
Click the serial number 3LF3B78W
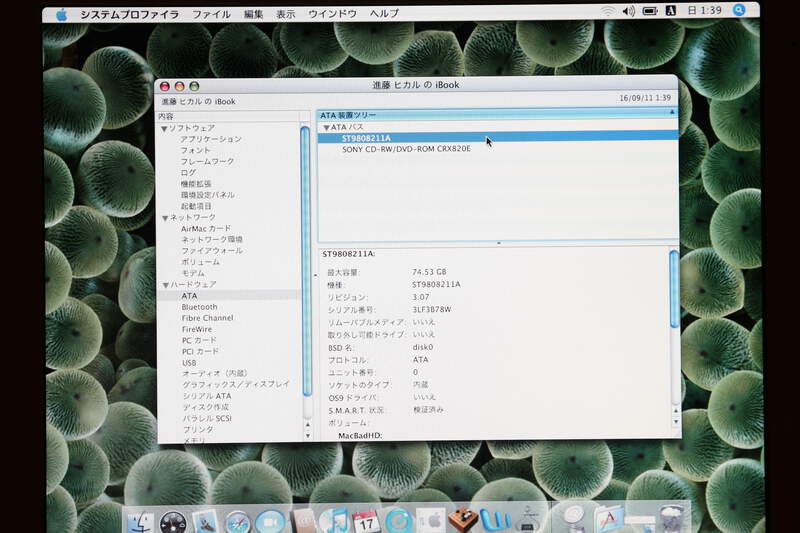[x=431, y=310]
